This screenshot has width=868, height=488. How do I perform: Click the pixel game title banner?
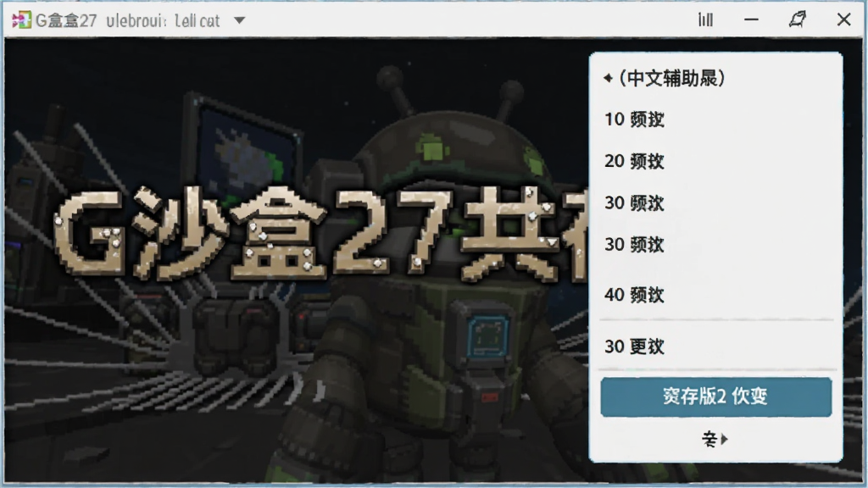click(321, 232)
